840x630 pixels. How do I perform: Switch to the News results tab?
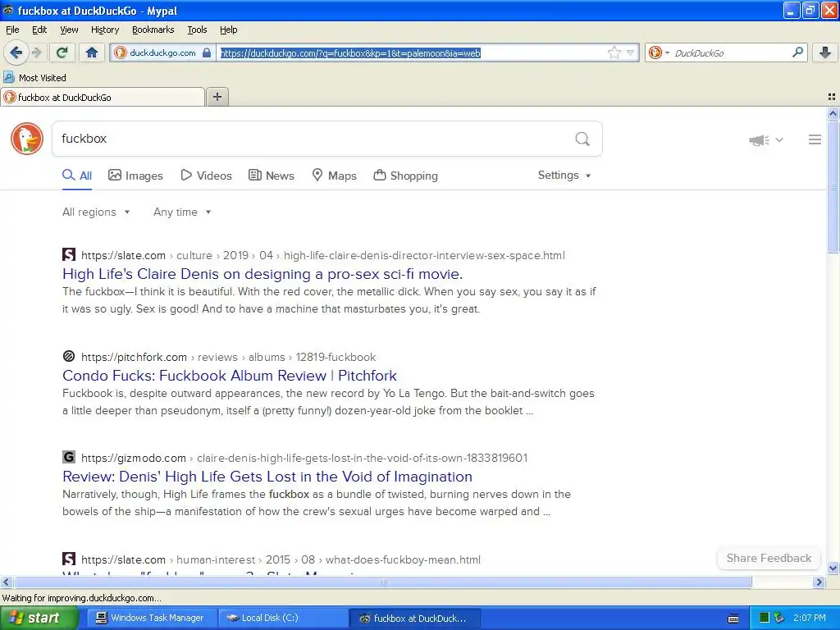point(272,176)
